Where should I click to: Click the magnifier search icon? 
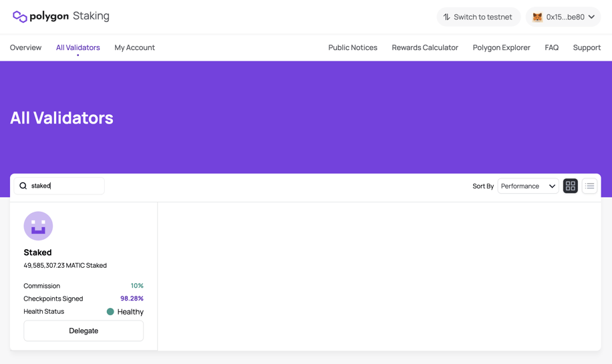coord(23,186)
